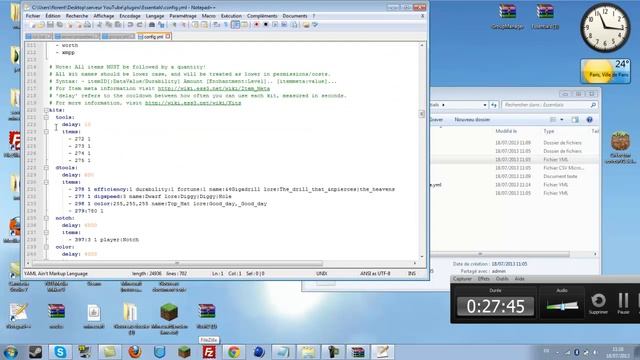Click 'Nouveau dossier' in Explorer window
Screen dimensions: 640x360
tap(472, 120)
